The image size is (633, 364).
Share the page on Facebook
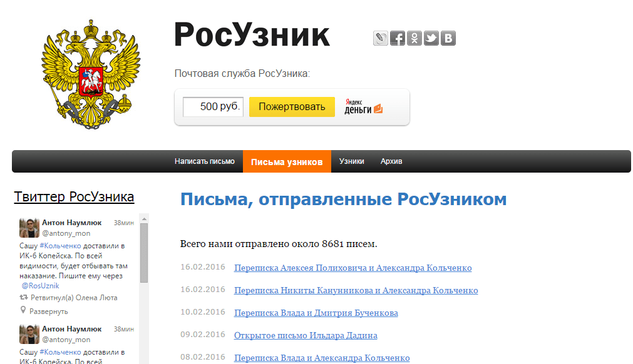(x=397, y=38)
